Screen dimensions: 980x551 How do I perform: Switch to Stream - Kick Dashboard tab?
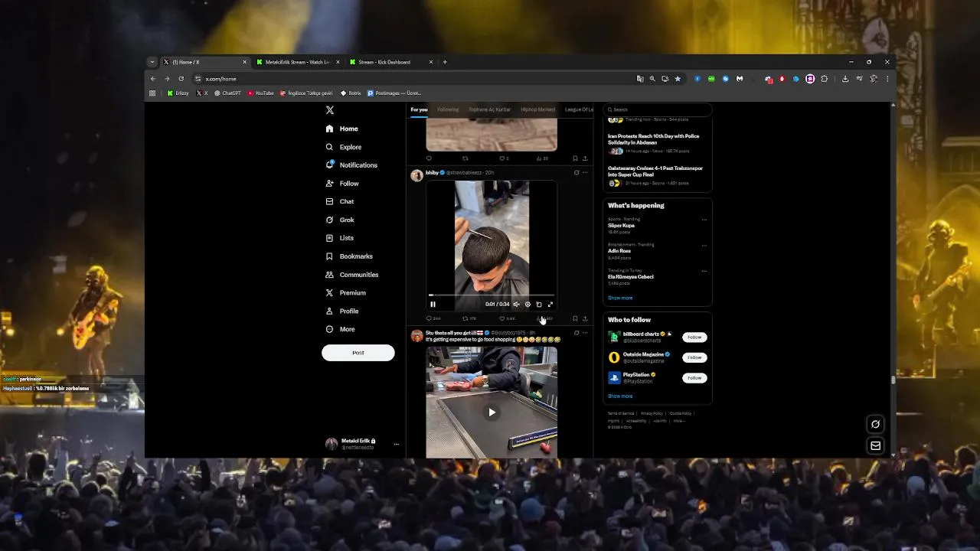click(x=390, y=62)
